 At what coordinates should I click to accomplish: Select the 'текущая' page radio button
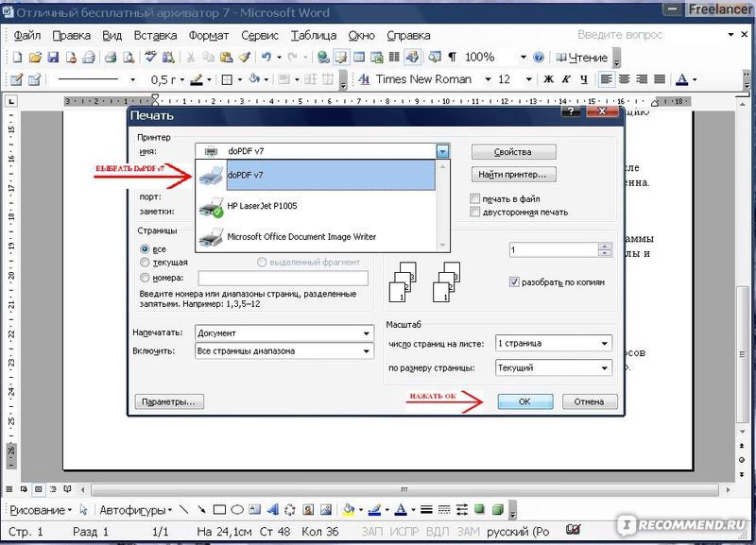coord(145,263)
